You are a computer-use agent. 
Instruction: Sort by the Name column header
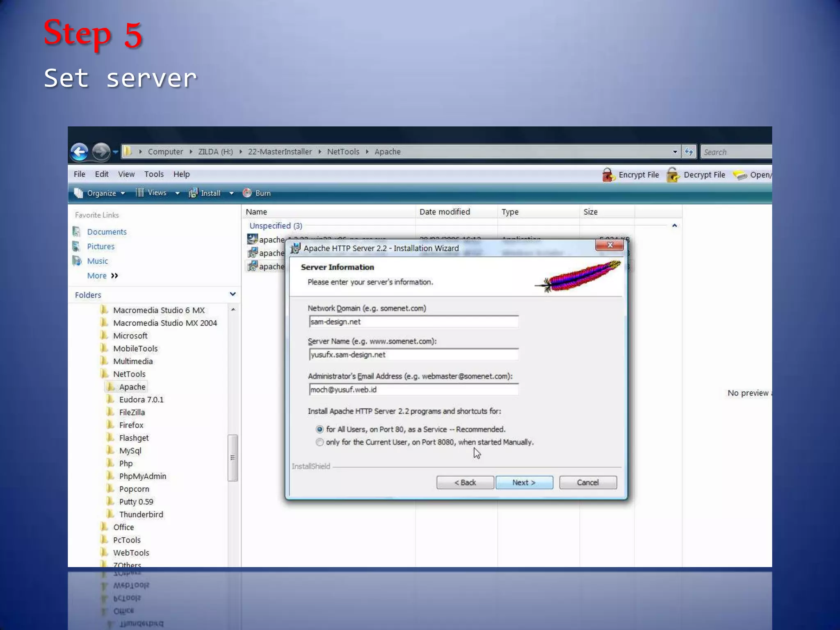(329, 212)
